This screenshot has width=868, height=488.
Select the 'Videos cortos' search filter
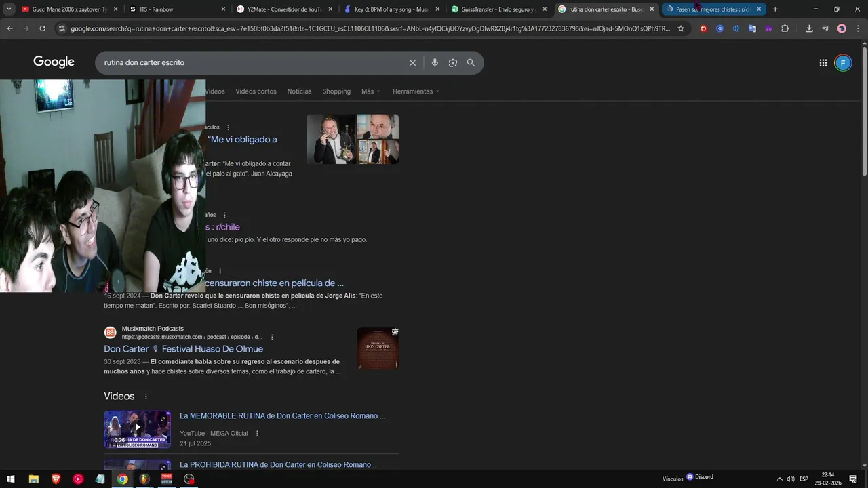(x=256, y=91)
